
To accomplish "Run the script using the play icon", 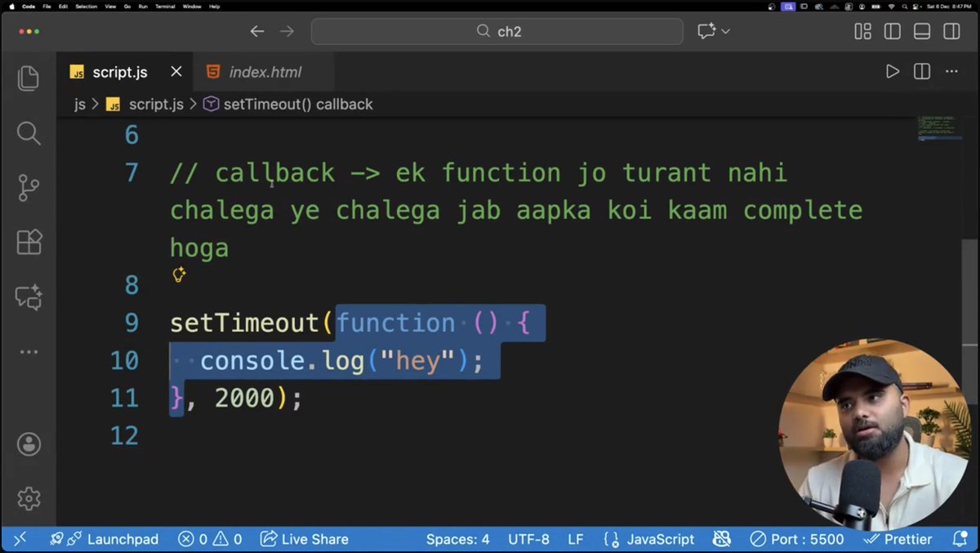I will [892, 71].
